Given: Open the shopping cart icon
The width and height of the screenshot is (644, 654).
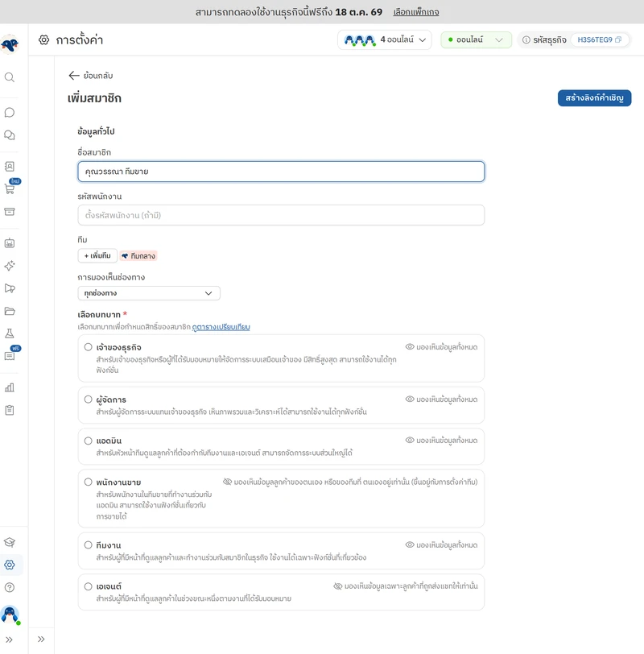Looking at the screenshot, I should (x=10, y=189).
